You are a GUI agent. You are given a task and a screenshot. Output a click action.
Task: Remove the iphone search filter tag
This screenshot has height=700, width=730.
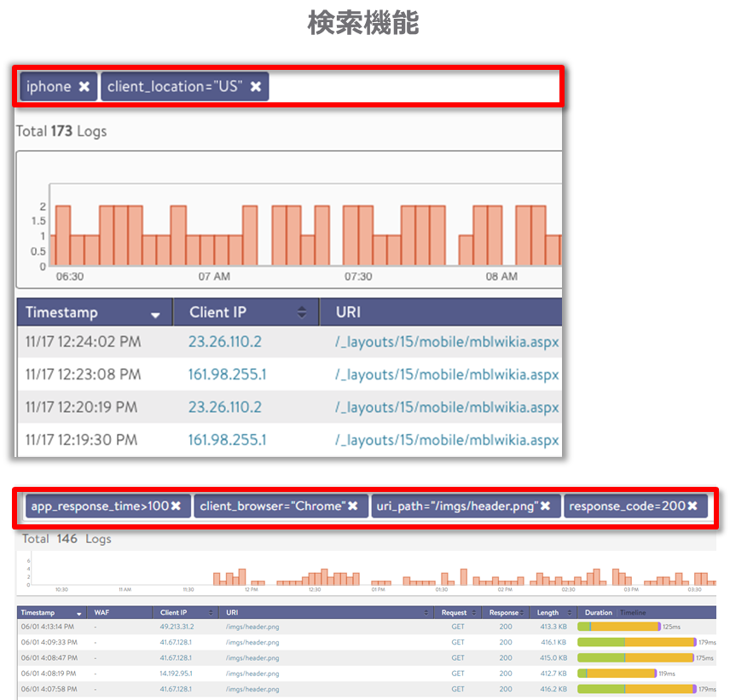(x=84, y=87)
